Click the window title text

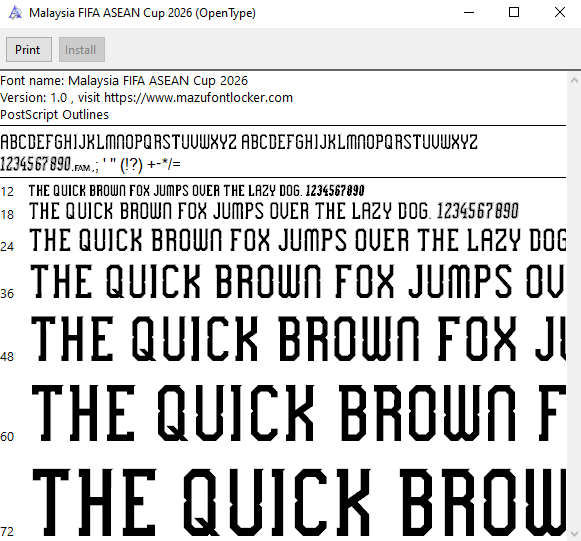click(142, 13)
